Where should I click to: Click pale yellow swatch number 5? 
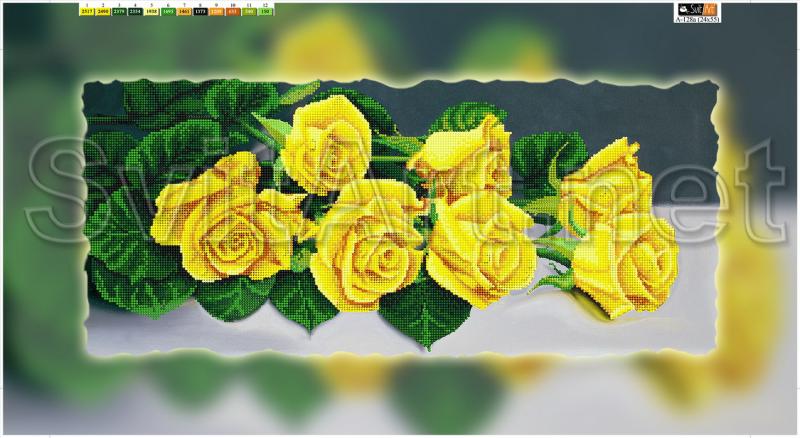coord(151,10)
